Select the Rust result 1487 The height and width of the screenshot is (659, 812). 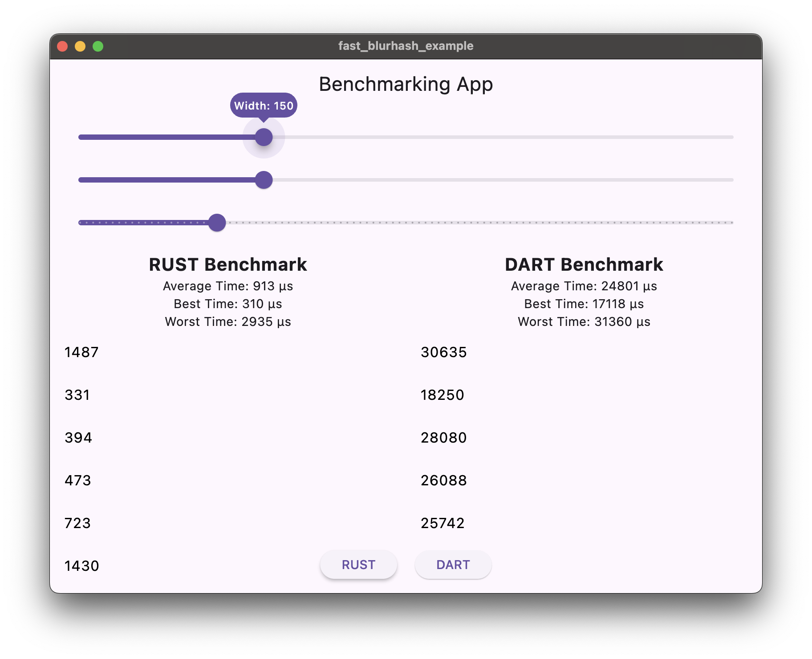[81, 352]
